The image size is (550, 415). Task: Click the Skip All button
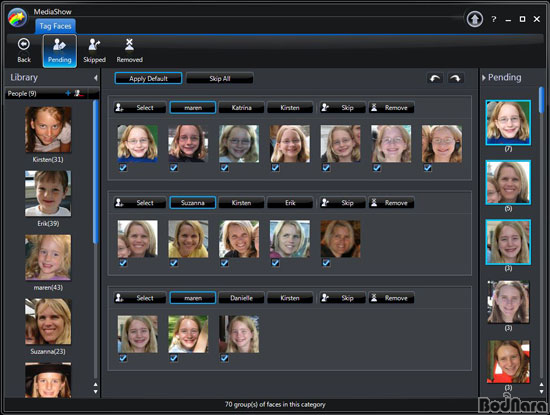pos(220,78)
